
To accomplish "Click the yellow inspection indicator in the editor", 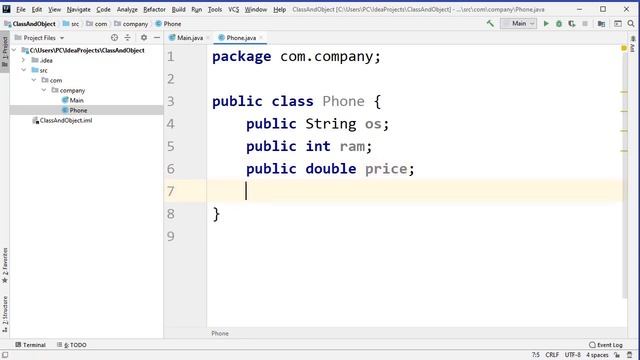I will [x=624, y=48].
